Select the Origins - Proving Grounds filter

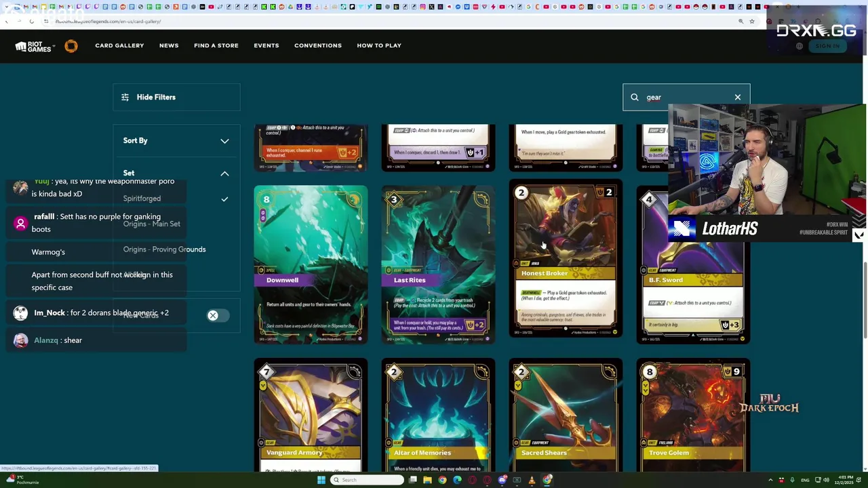164,249
